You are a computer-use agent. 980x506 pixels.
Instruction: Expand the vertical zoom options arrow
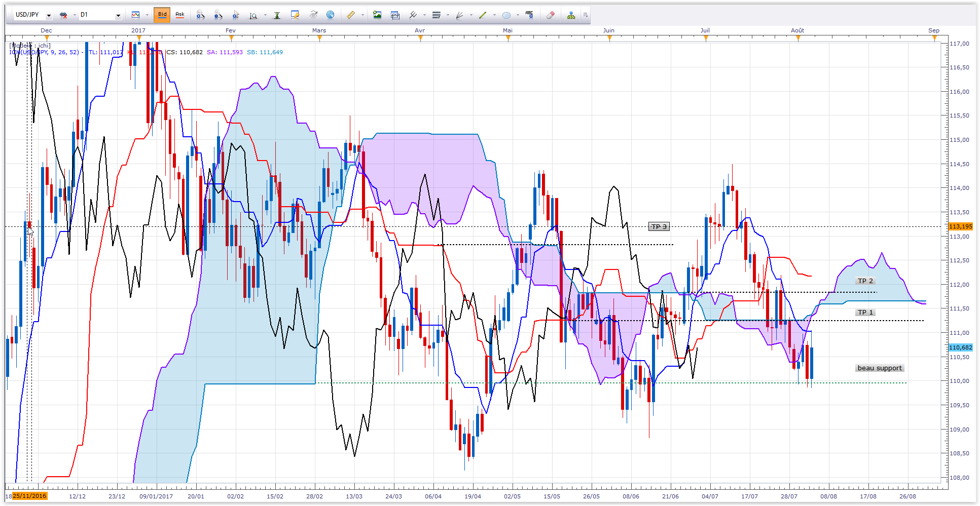265,15
